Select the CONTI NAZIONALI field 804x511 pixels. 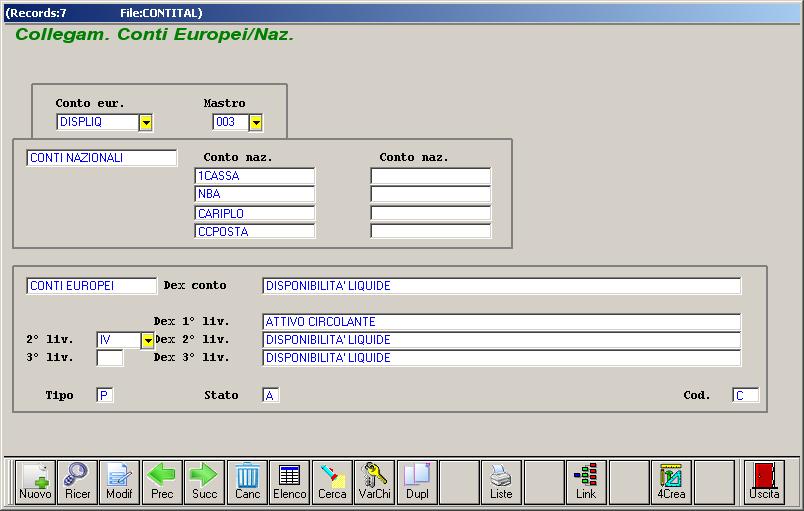click(x=102, y=158)
